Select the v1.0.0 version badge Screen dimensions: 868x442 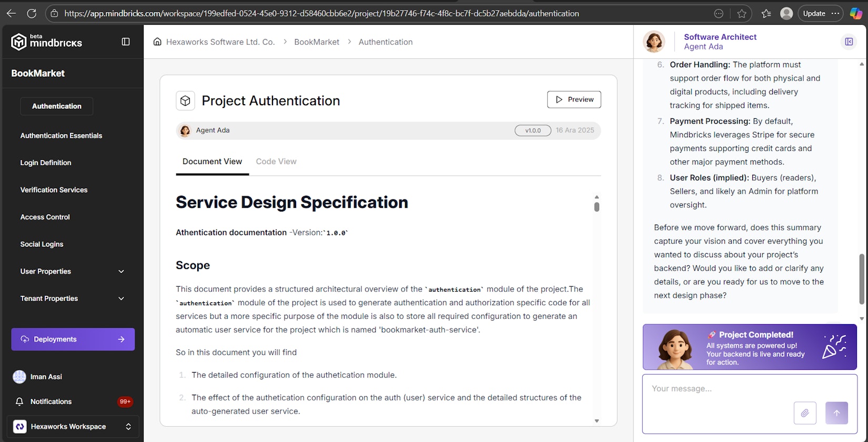pos(532,130)
